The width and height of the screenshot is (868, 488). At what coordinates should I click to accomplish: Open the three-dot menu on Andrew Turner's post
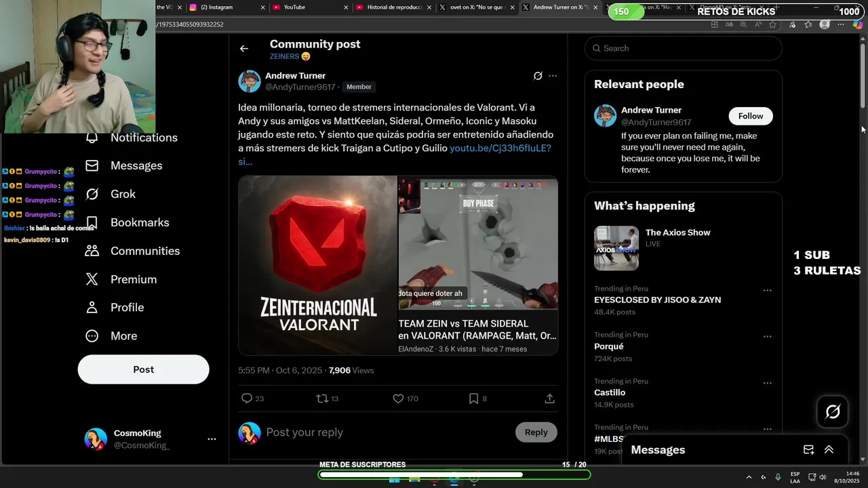click(x=553, y=76)
